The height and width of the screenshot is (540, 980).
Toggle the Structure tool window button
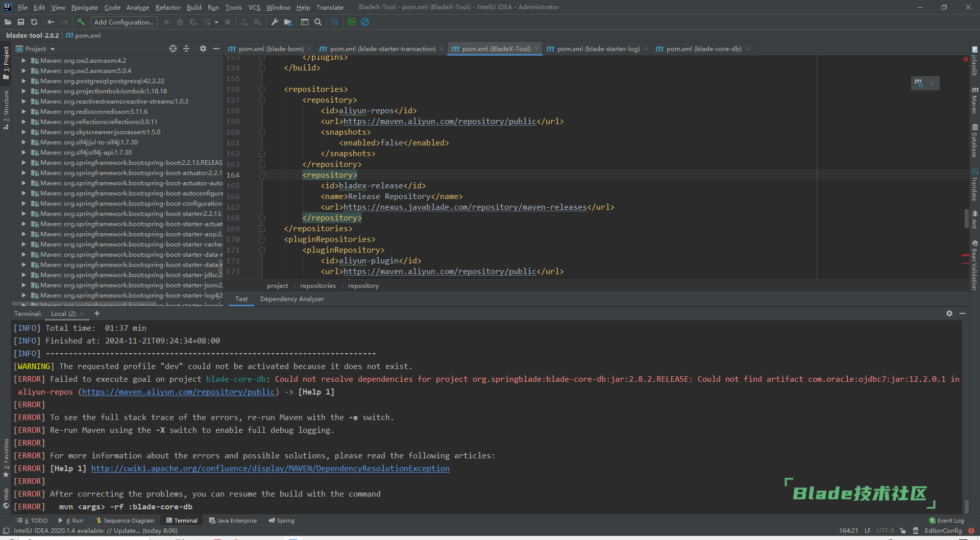coord(6,110)
